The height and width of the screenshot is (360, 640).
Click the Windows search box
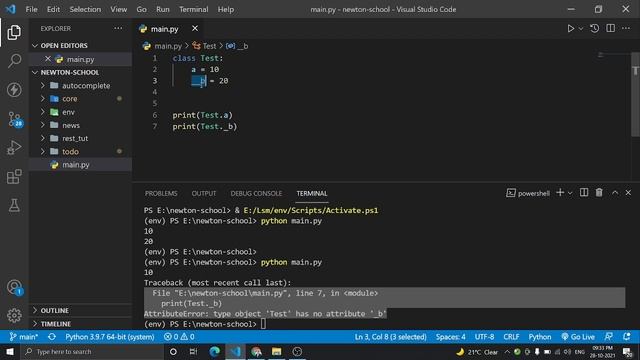pos(92,351)
